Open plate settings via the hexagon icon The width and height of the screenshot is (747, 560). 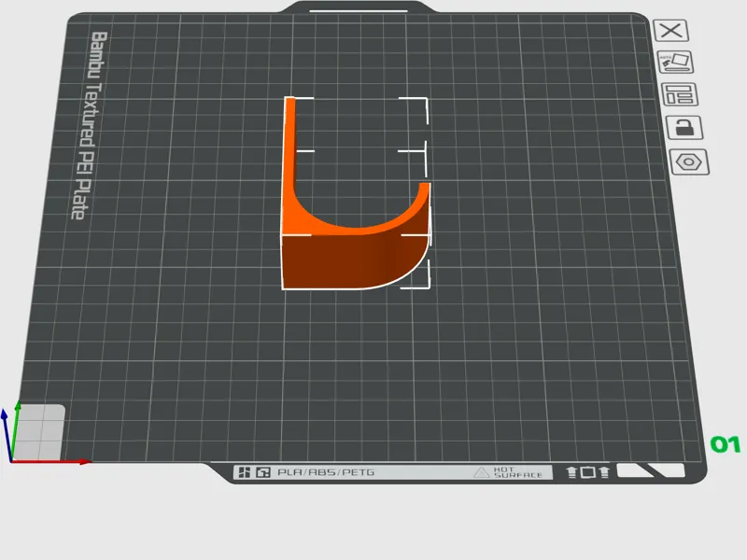pyautogui.click(x=689, y=161)
